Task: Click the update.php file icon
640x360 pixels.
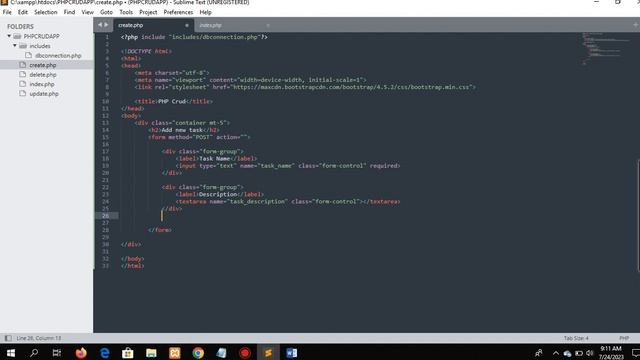Action: click(22, 93)
